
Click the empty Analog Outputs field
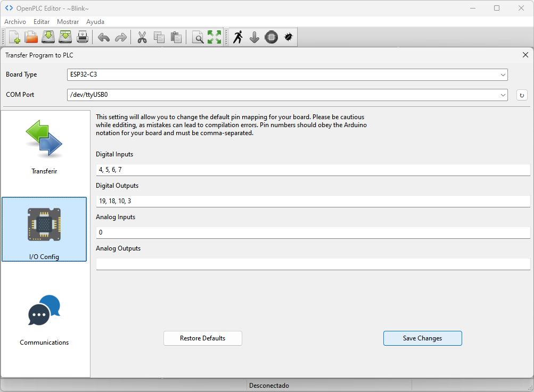(x=313, y=264)
